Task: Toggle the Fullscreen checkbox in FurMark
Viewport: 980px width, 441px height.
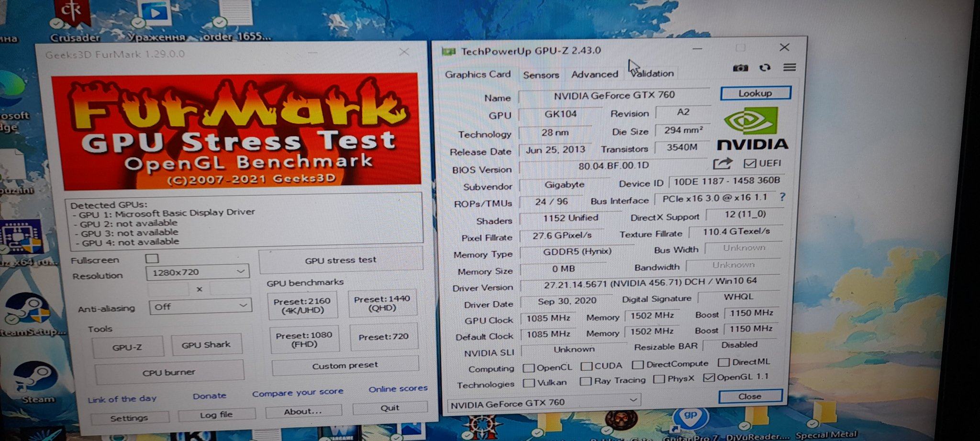Action: pyautogui.click(x=152, y=259)
